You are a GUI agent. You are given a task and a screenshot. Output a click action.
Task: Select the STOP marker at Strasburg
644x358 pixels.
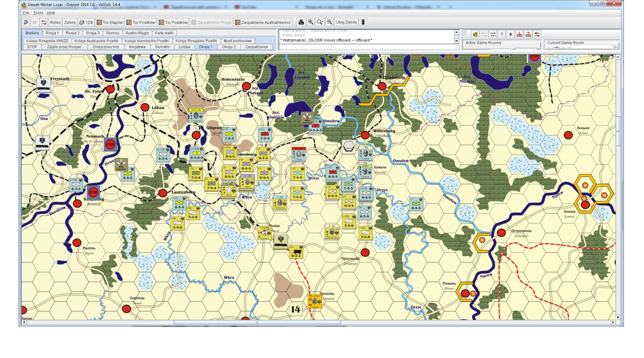[93, 192]
